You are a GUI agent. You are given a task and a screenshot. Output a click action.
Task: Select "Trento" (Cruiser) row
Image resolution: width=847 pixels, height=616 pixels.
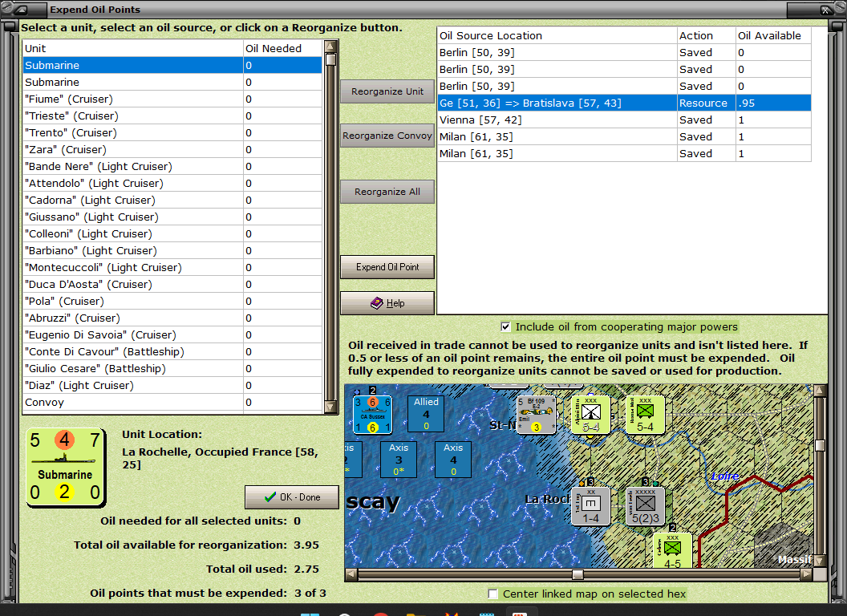(x=172, y=132)
